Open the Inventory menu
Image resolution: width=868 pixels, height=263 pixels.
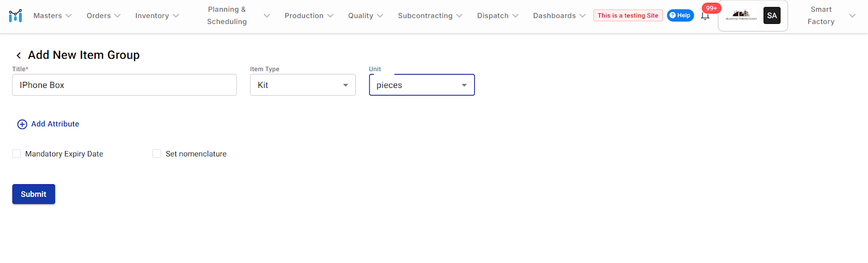157,16
